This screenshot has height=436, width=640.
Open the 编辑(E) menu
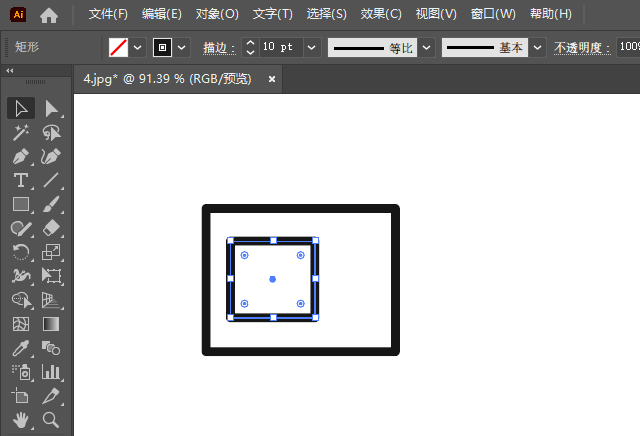162,14
